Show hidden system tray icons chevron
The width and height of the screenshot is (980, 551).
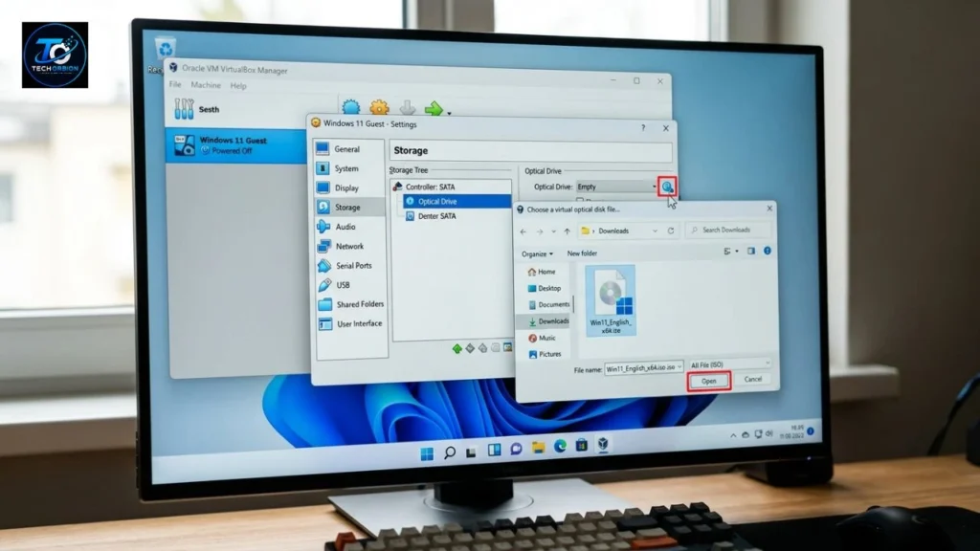[x=732, y=435]
